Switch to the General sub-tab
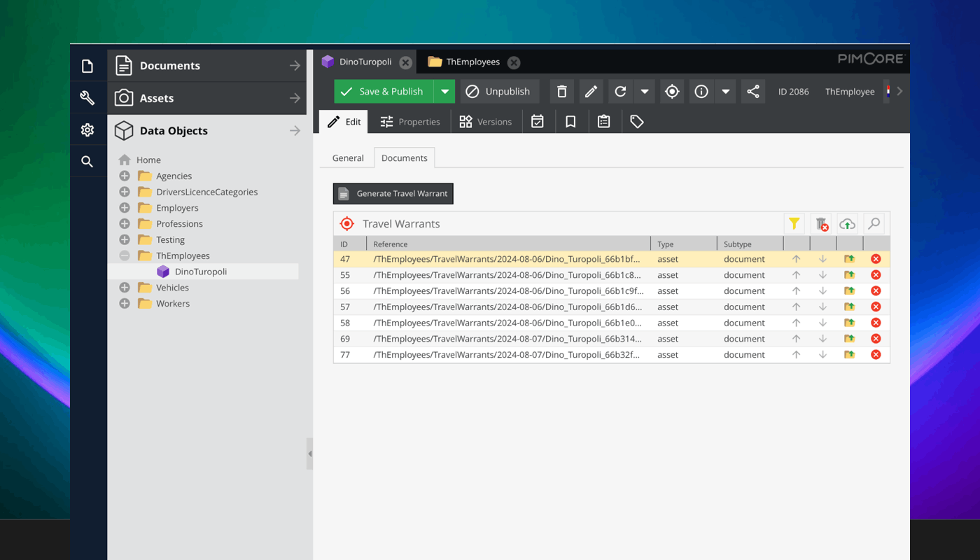Viewport: 980px width, 560px height. 348,158
